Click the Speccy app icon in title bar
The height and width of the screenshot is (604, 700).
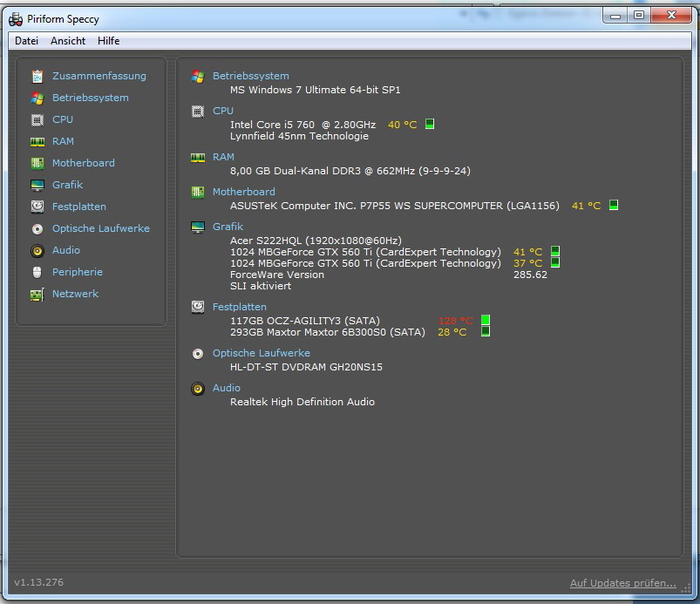pyautogui.click(x=16, y=19)
